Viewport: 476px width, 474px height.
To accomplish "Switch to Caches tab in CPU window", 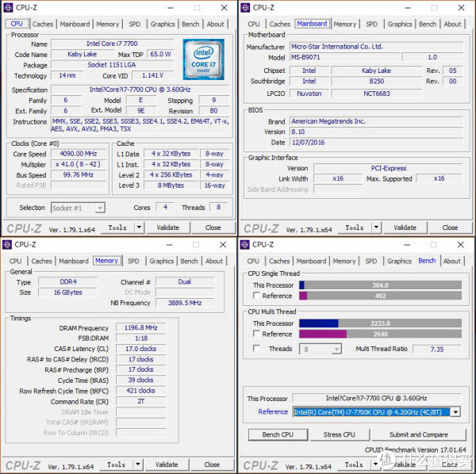I will click(x=43, y=24).
